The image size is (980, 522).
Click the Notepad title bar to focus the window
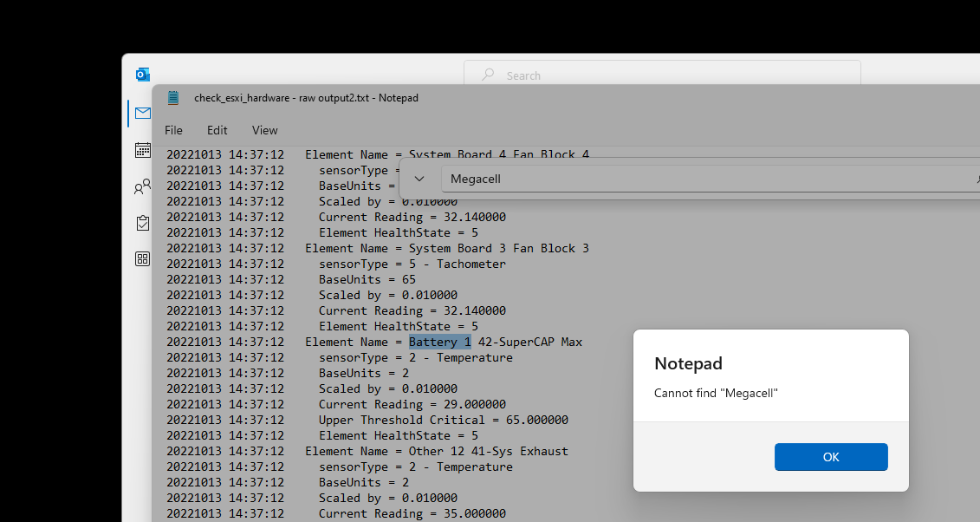[306, 97]
